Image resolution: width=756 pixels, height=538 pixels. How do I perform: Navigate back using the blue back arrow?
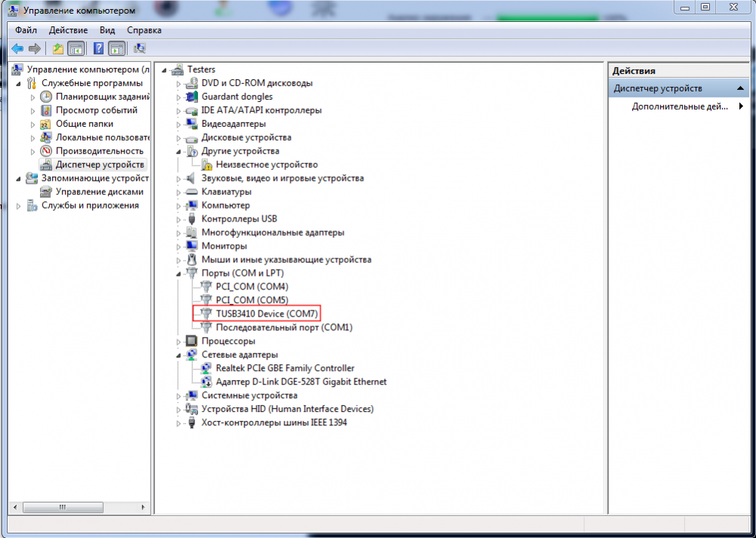click(17, 48)
